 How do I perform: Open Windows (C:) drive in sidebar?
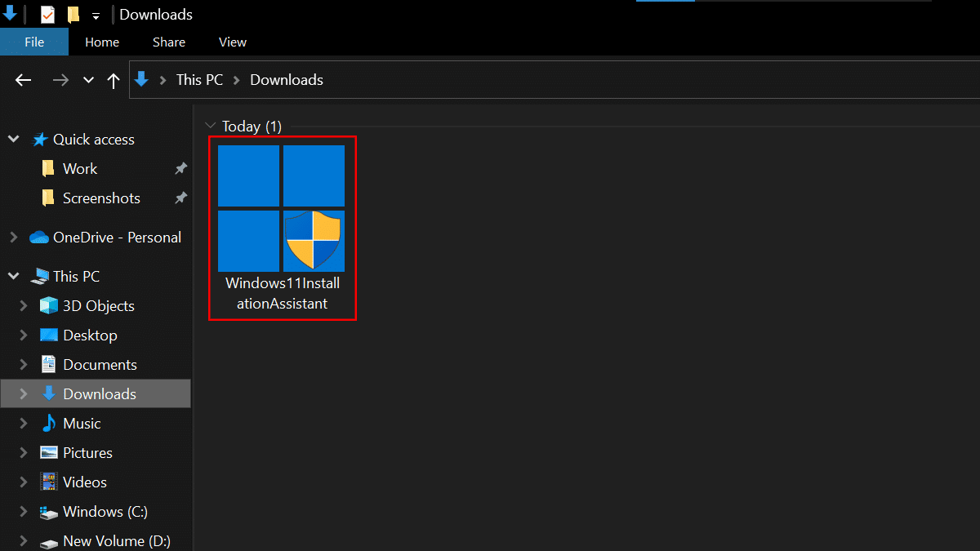(105, 512)
